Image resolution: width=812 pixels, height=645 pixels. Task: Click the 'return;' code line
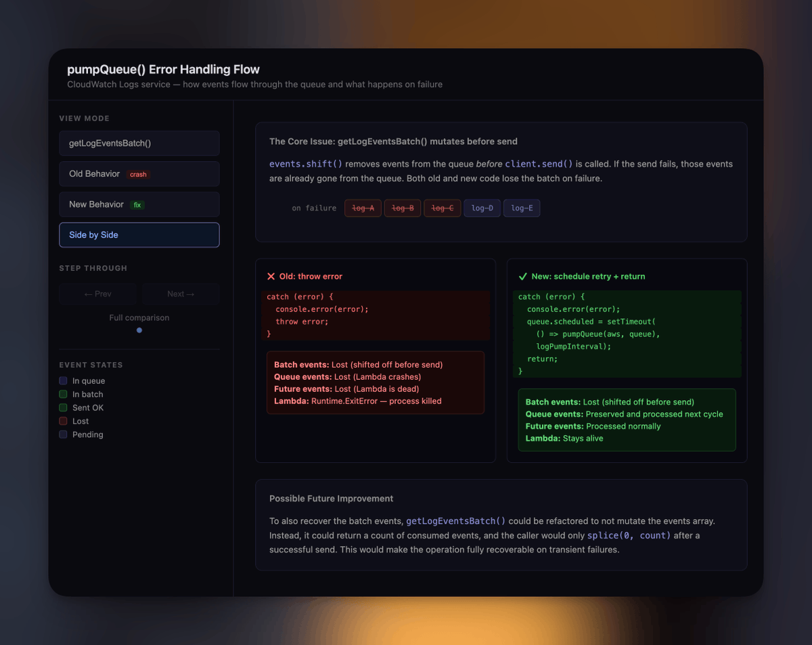543,359
